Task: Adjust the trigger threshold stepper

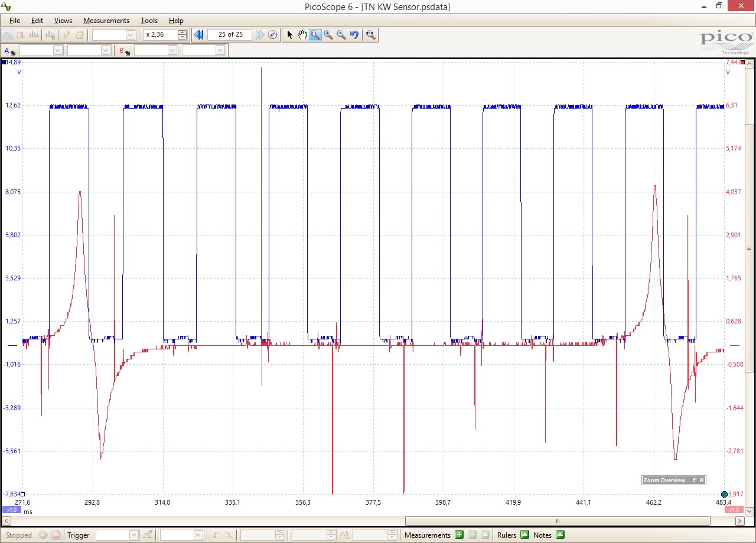Action: click(x=280, y=535)
